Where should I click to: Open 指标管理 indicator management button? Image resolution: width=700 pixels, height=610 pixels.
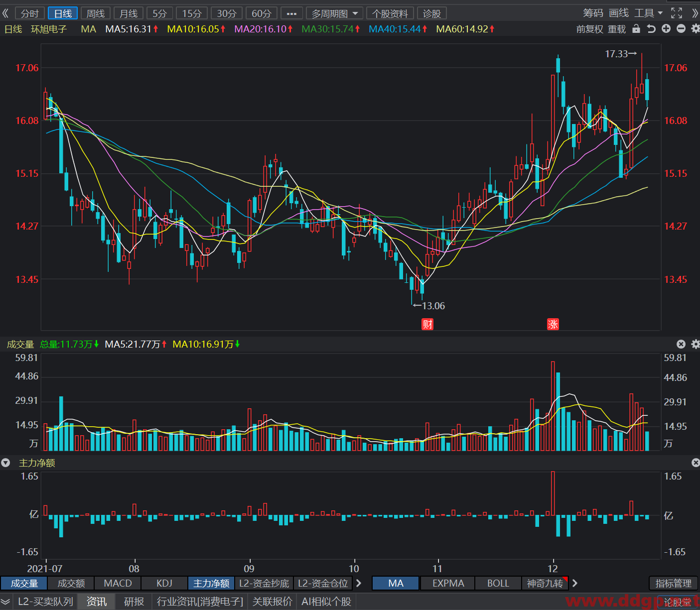673,583
